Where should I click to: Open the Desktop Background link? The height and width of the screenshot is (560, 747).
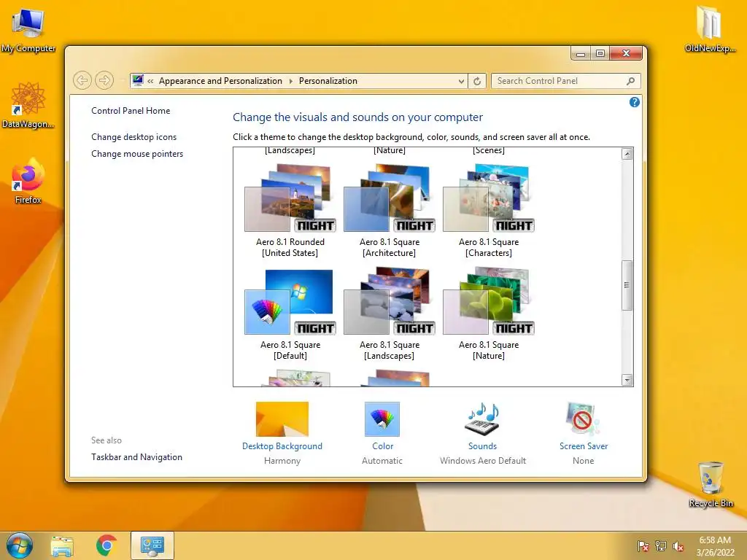pyautogui.click(x=282, y=446)
